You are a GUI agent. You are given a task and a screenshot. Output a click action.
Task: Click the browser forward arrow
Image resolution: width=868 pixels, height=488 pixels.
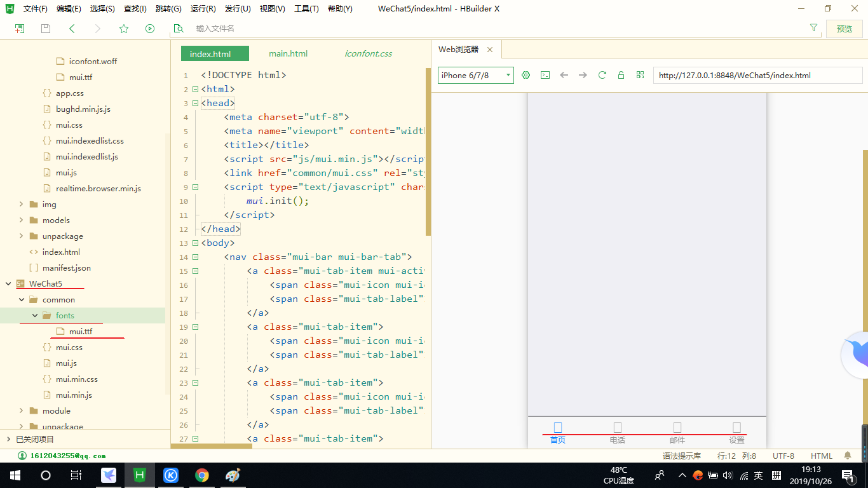pyautogui.click(x=583, y=75)
